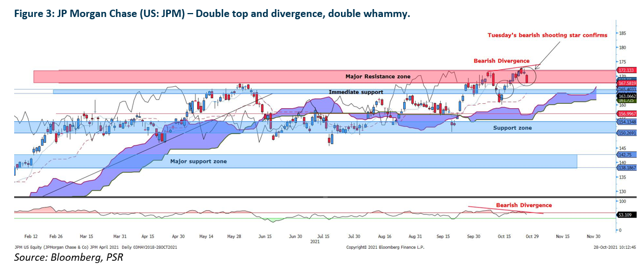This screenshot has width=644, height=267.
Task: Click the 'Major support zone' label
Action: pos(198,162)
